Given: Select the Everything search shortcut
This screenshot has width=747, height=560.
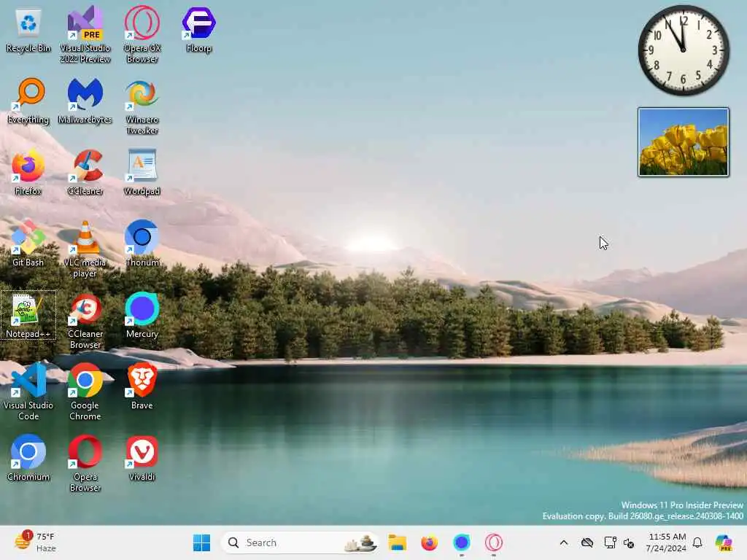Looking at the screenshot, I should [28, 101].
